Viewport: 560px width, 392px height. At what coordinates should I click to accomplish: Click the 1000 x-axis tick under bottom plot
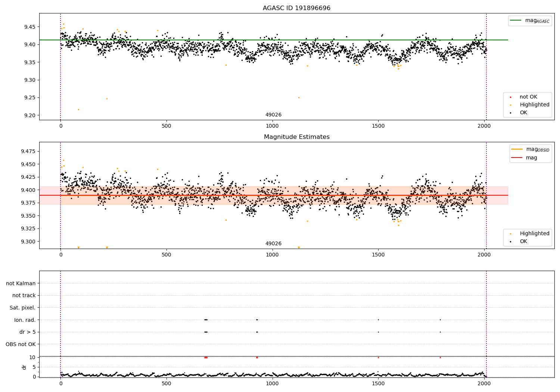coord(272,383)
